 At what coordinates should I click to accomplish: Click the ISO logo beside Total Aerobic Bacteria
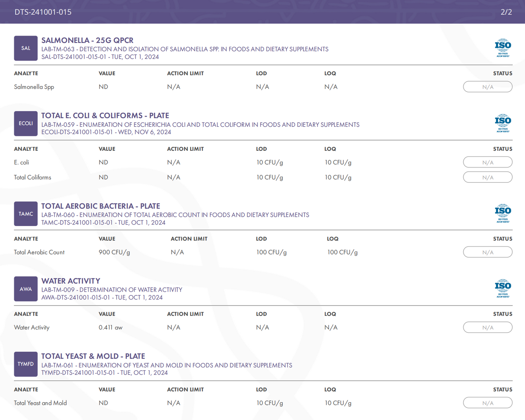pos(503,214)
